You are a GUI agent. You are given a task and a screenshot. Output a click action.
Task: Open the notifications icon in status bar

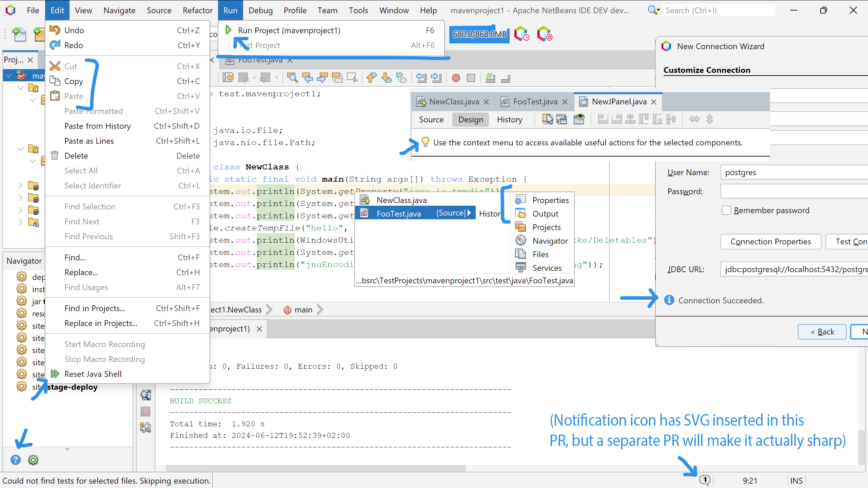click(x=705, y=480)
